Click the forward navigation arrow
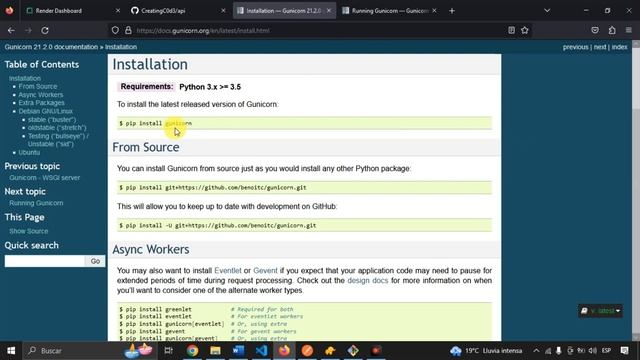 pyautogui.click(x=28, y=30)
